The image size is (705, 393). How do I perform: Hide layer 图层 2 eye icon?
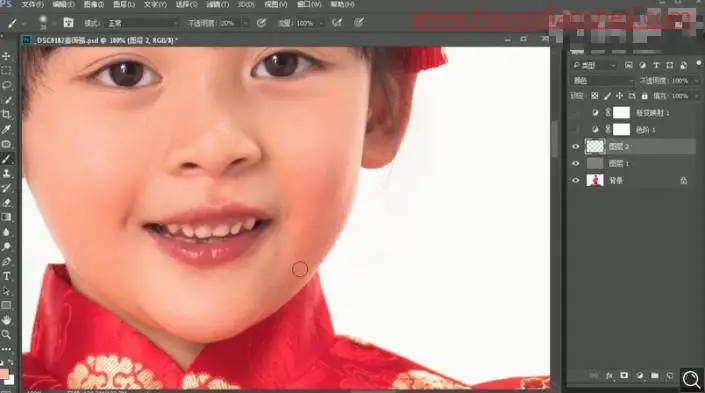[576, 147]
